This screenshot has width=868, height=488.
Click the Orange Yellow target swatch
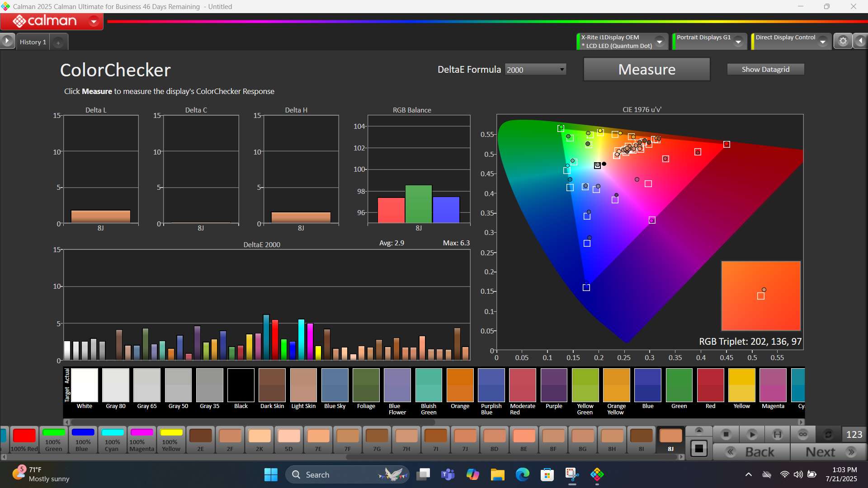617,385
